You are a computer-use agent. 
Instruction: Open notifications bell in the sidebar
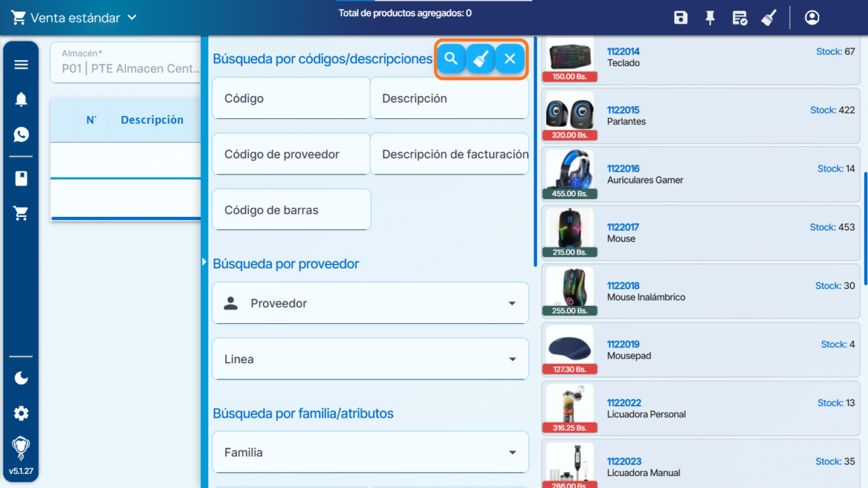click(x=21, y=99)
